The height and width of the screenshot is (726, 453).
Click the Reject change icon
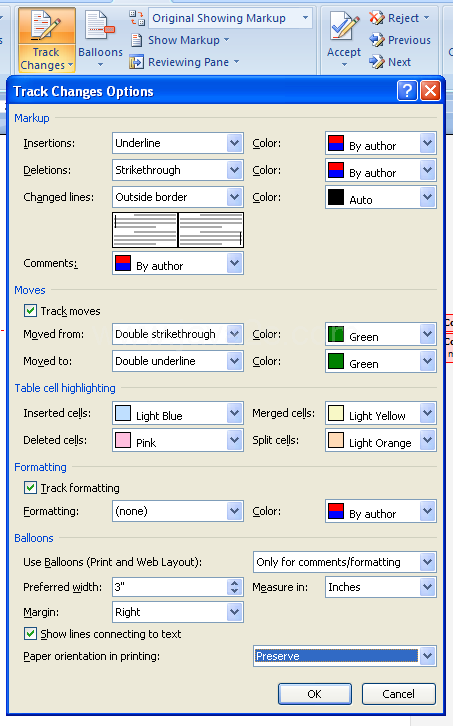pos(376,18)
